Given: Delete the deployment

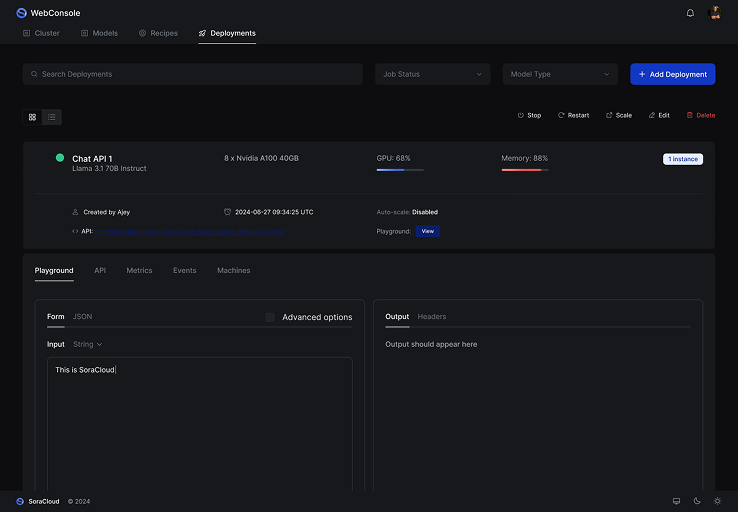Looking at the screenshot, I should pyautogui.click(x=701, y=115).
